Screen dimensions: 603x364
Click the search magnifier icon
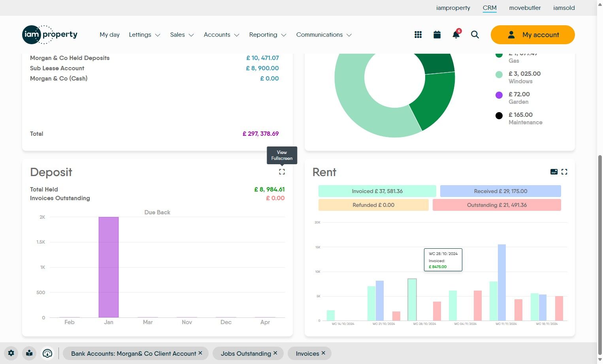tap(475, 35)
